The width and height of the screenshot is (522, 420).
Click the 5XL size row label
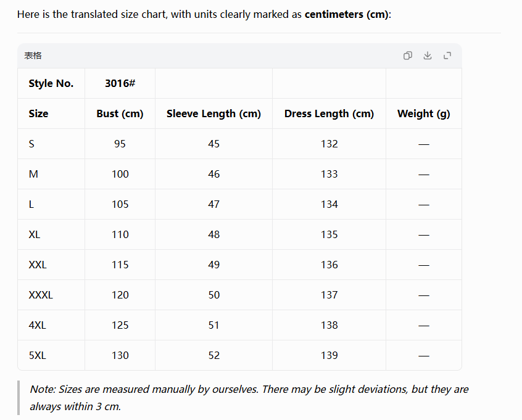click(37, 355)
